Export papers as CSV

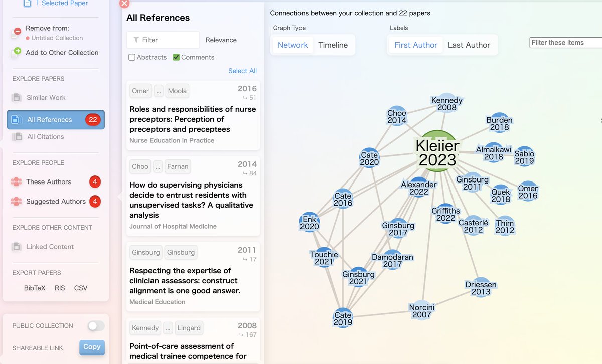pyautogui.click(x=81, y=288)
